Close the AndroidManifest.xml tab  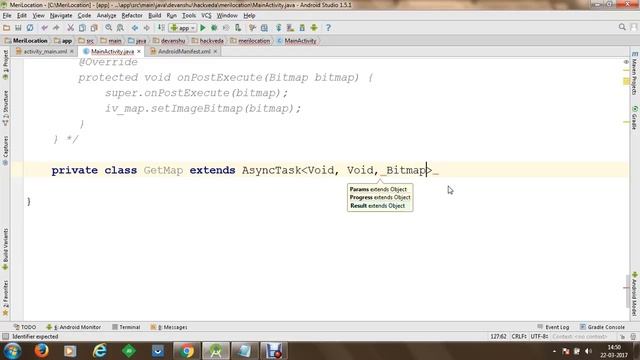[216, 51]
